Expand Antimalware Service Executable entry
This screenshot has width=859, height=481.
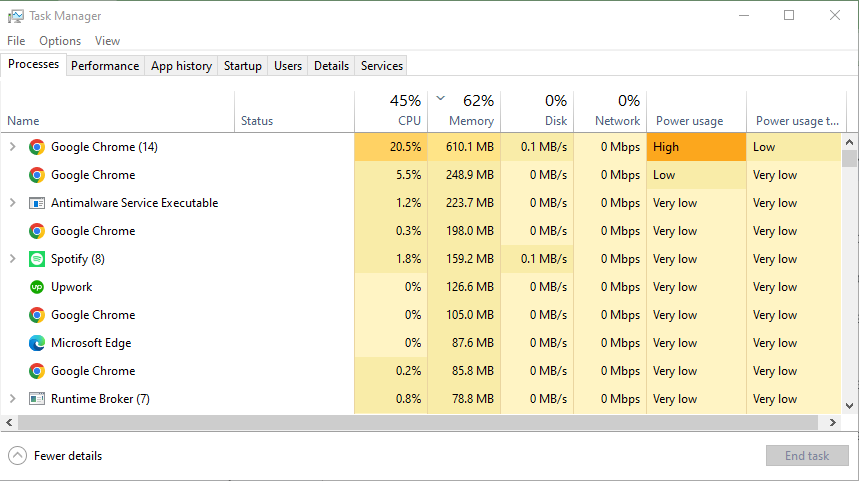tap(13, 203)
